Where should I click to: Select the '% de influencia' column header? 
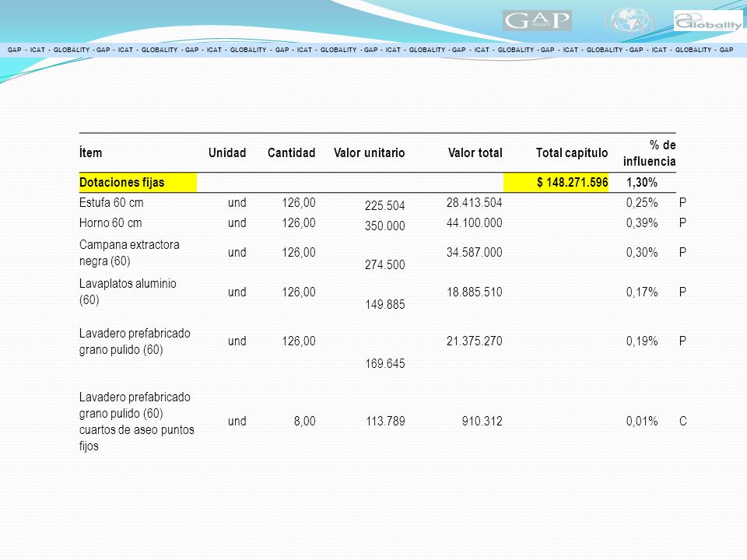point(649,153)
